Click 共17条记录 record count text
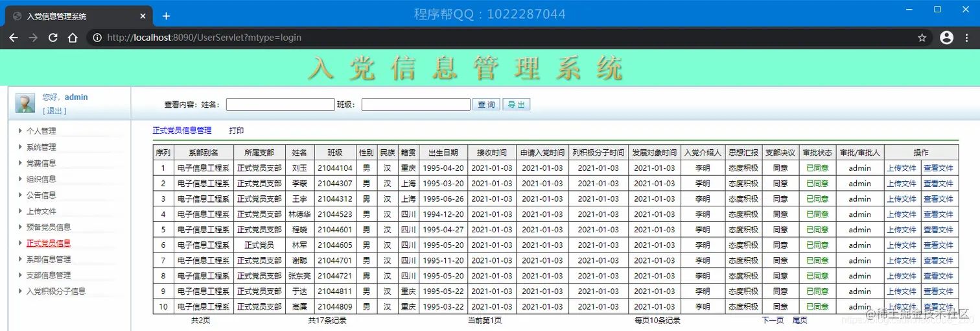The width and height of the screenshot is (980, 331). coord(327,320)
